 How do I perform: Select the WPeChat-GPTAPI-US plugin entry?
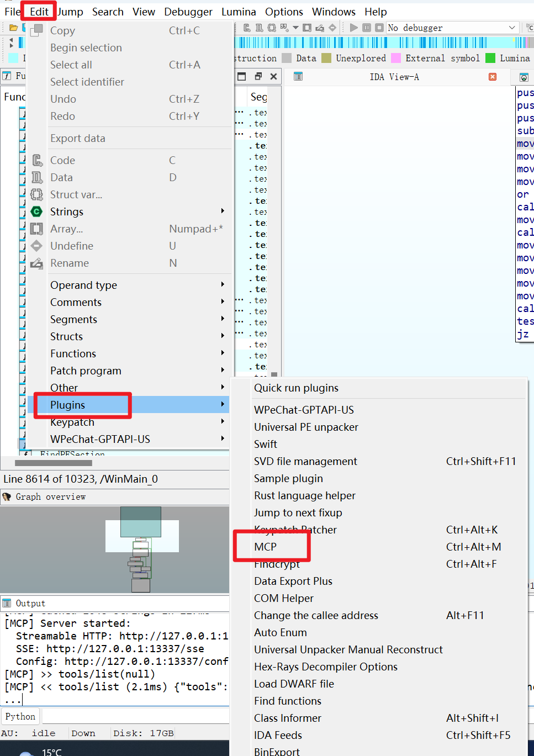(x=378, y=410)
